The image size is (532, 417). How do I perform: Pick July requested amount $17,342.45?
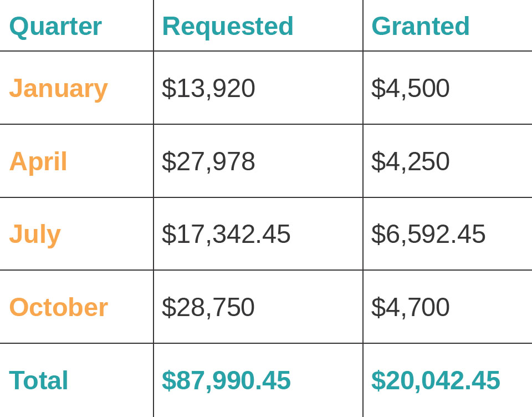(x=226, y=234)
